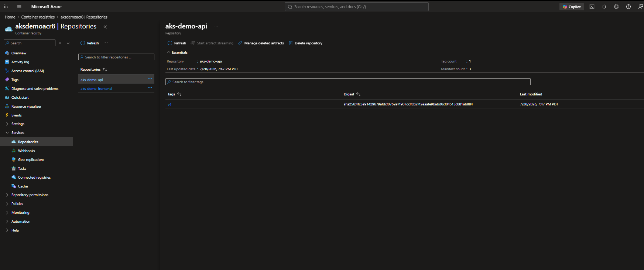
Task: Open the aksdemoacr8 | Repositories breadcrumb
Action: [84, 17]
